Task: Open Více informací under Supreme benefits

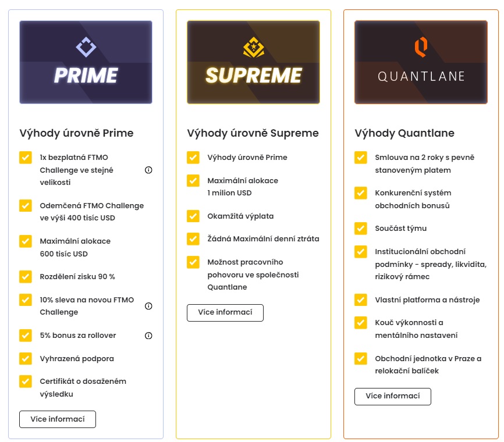Action: (225, 312)
